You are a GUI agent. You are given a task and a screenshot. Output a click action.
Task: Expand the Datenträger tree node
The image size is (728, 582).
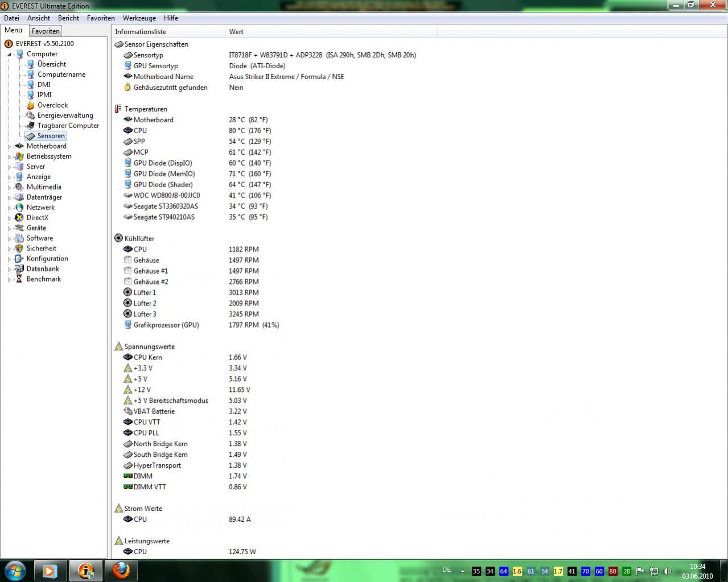9,198
